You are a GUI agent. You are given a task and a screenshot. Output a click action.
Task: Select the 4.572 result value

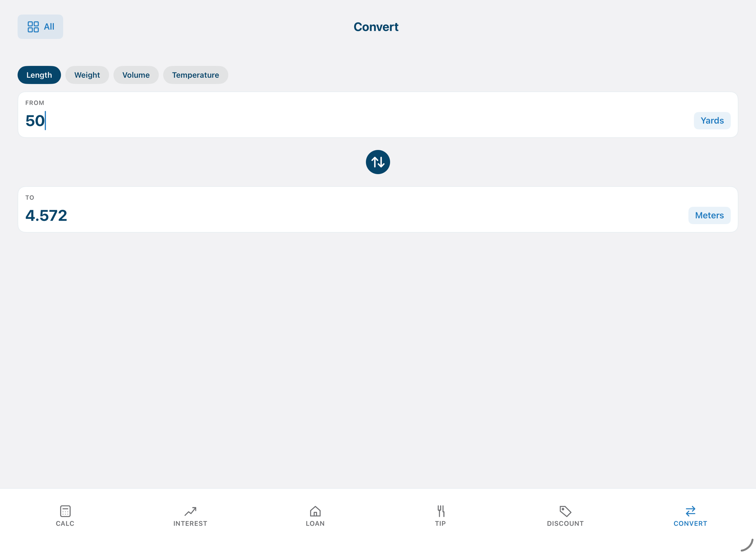46,215
